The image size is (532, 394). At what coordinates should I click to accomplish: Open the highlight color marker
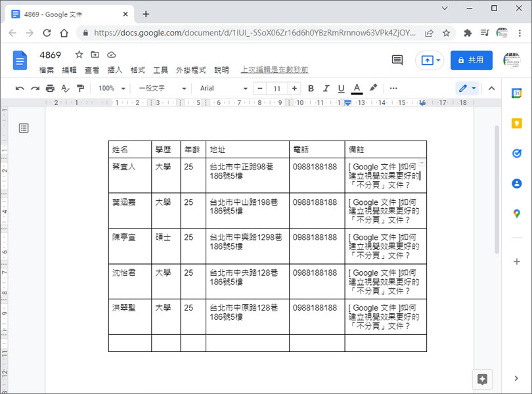(x=373, y=88)
